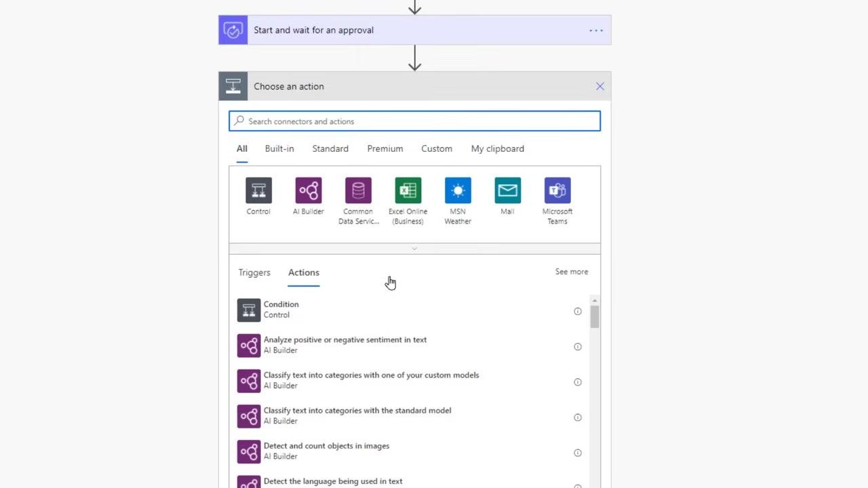The width and height of the screenshot is (868, 488).
Task: Click the custom models classify action icon
Action: (249, 381)
